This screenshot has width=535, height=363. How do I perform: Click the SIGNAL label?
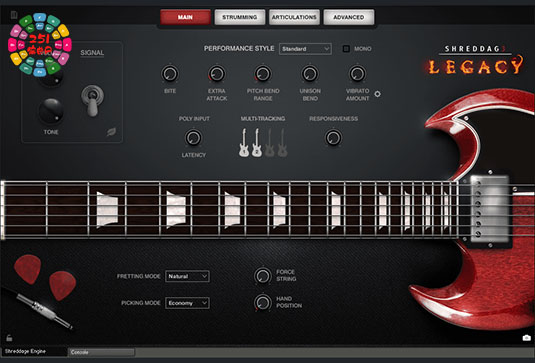(x=92, y=53)
